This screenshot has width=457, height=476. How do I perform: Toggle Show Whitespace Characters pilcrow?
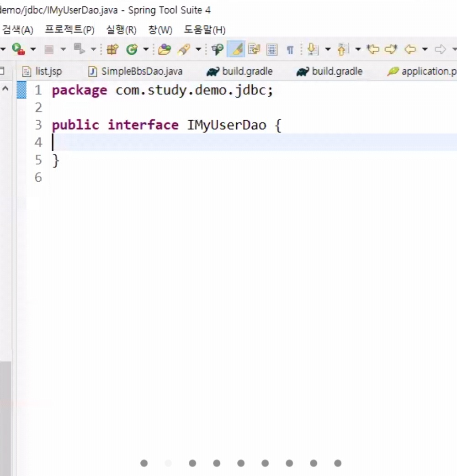[x=290, y=50]
